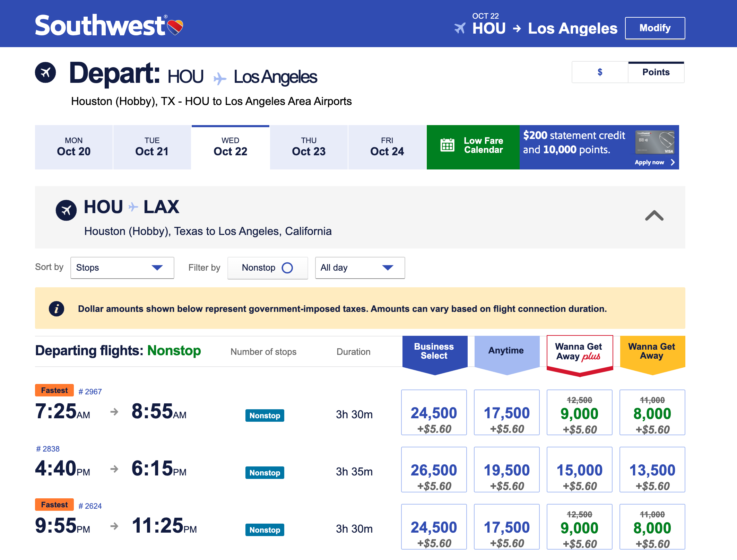
Task: Click the Apply now arrow
Action: click(673, 162)
